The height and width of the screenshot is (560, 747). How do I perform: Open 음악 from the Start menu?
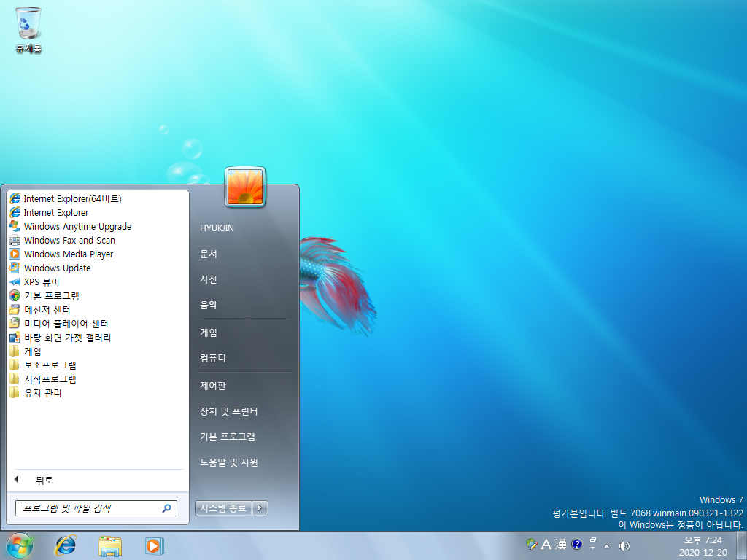click(x=208, y=305)
